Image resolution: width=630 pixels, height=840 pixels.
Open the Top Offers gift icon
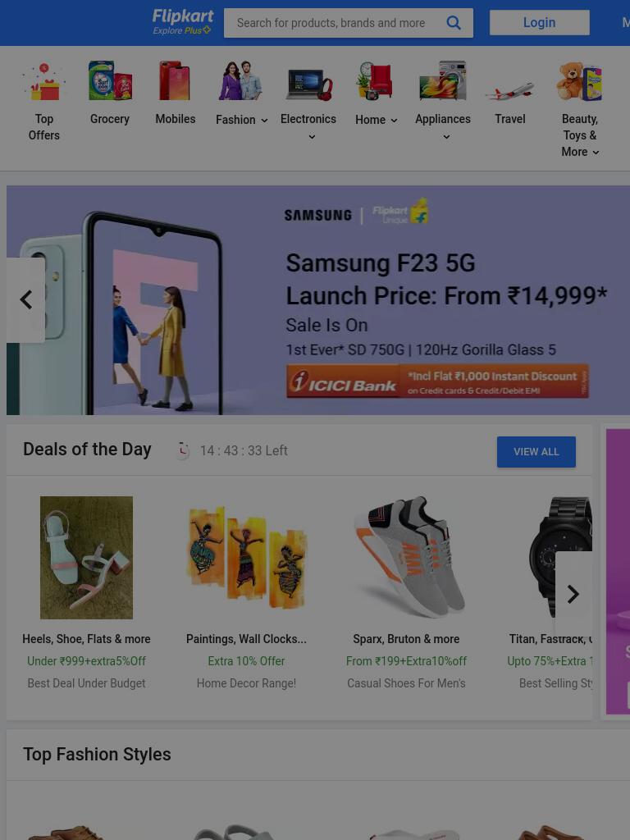(44, 81)
